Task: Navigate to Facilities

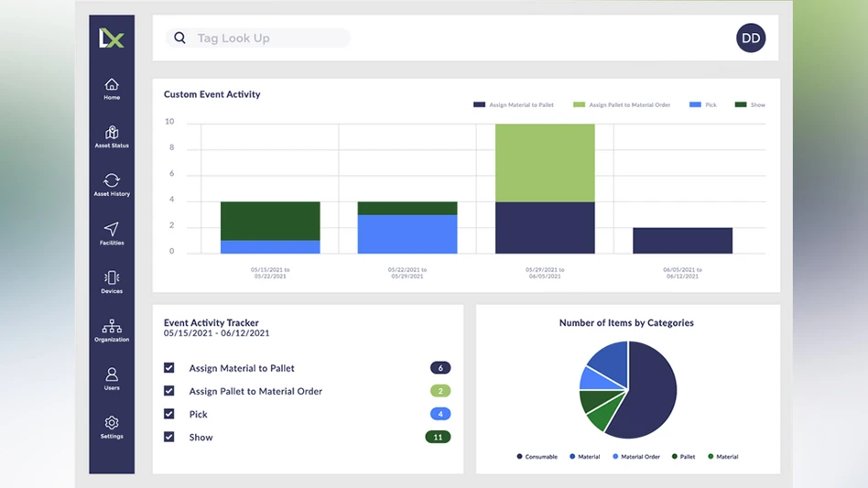Action: 112,233
